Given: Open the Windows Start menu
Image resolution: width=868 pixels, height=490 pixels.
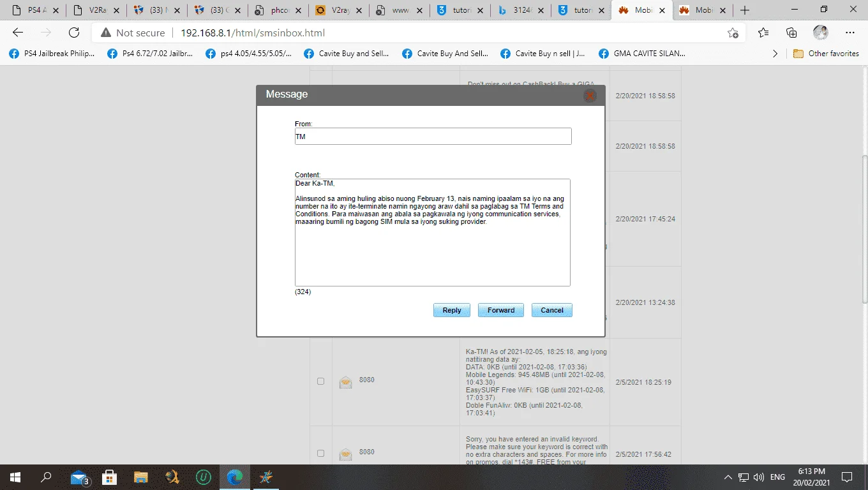Looking at the screenshot, I should 15,477.
